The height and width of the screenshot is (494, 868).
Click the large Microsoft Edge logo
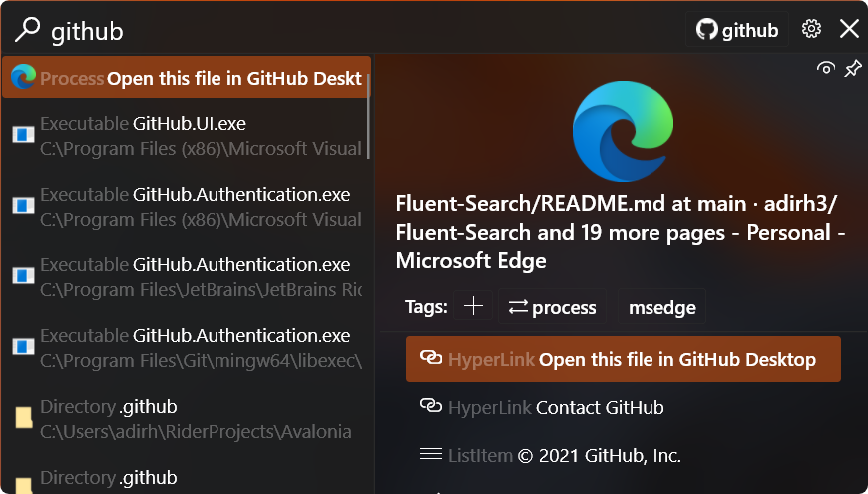[x=623, y=131]
